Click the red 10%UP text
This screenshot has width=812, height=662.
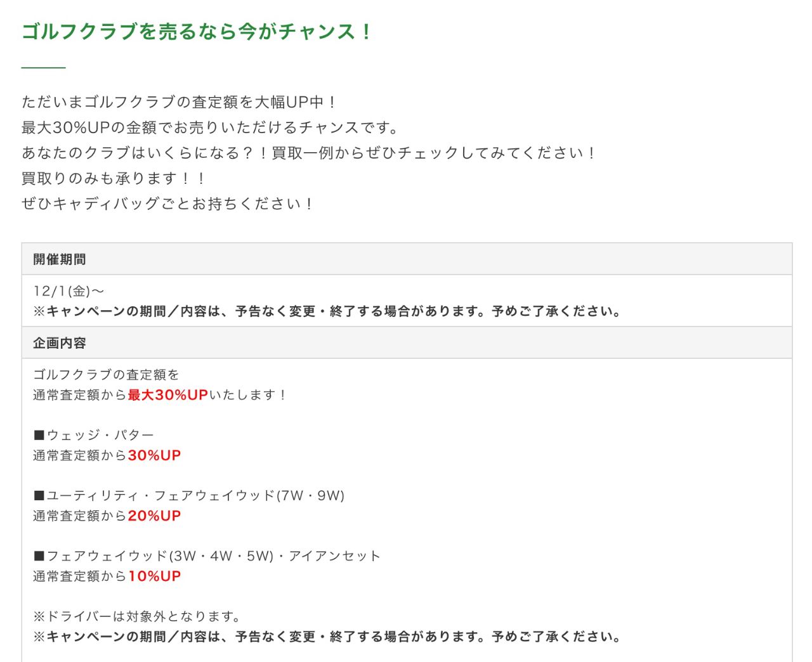pyautogui.click(x=154, y=576)
